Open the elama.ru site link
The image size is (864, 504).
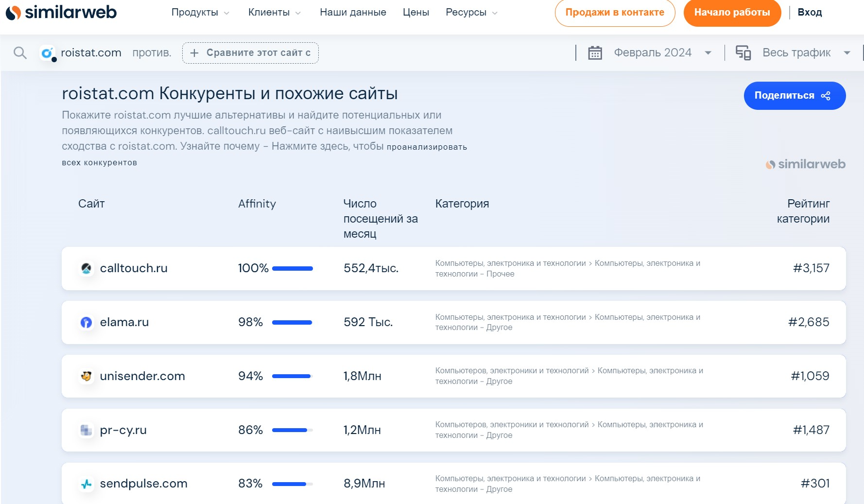pos(124,322)
